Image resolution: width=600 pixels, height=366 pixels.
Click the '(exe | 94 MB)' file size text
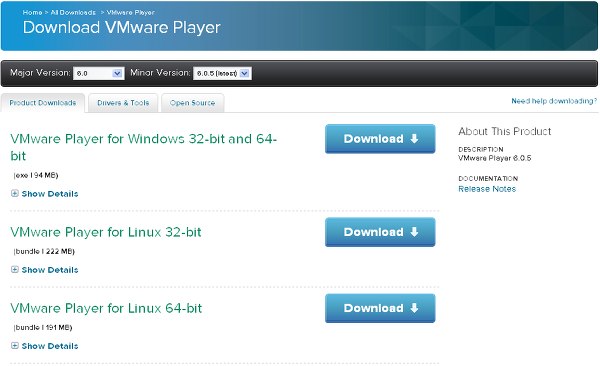pos(36,175)
